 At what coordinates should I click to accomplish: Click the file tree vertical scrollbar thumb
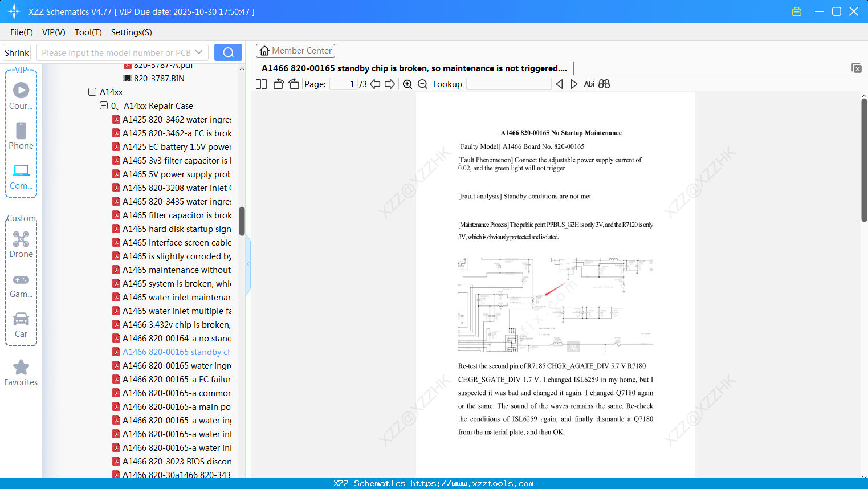coord(242,221)
